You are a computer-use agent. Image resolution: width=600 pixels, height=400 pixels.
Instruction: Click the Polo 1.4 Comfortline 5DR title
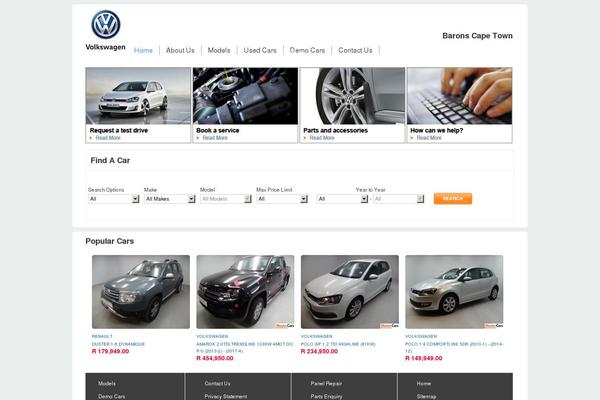tap(454, 348)
